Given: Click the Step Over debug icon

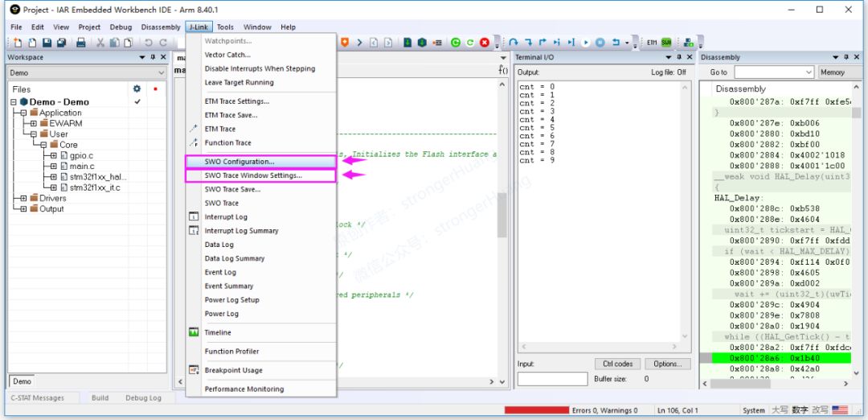Looking at the screenshot, I should 514,43.
